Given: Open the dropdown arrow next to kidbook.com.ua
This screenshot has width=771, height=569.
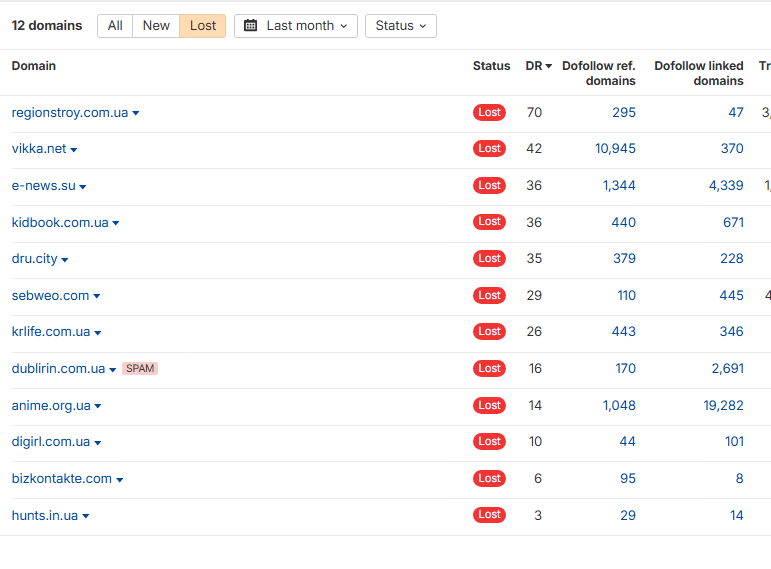Looking at the screenshot, I should click(x=116, y=223).
